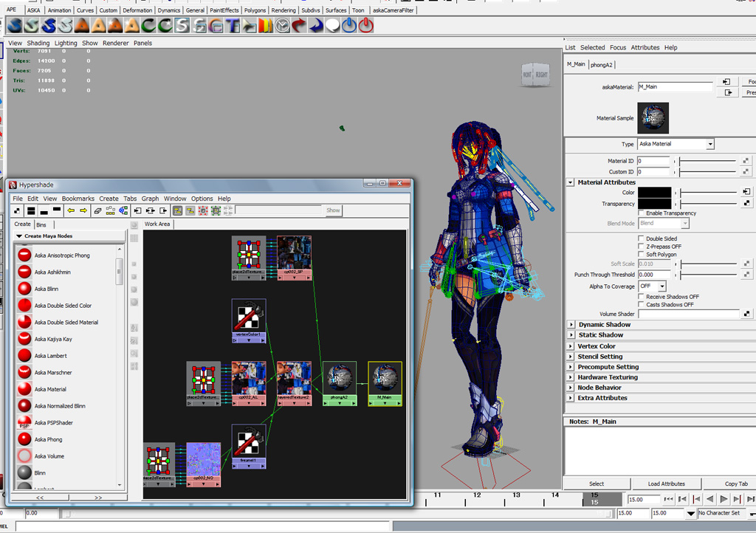Click the vertexColor1 node in Work Area
Viewport: 756px width, 533px height.
[249, 320]
